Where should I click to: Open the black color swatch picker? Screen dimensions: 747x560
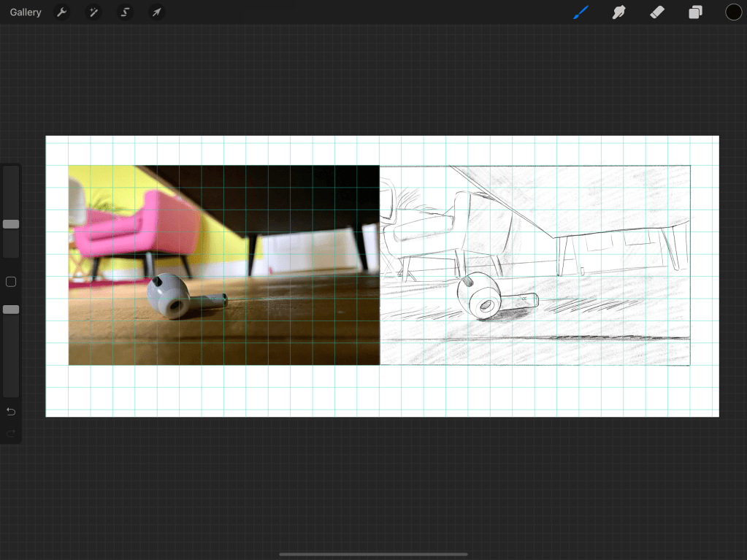[x=733, y=12]
